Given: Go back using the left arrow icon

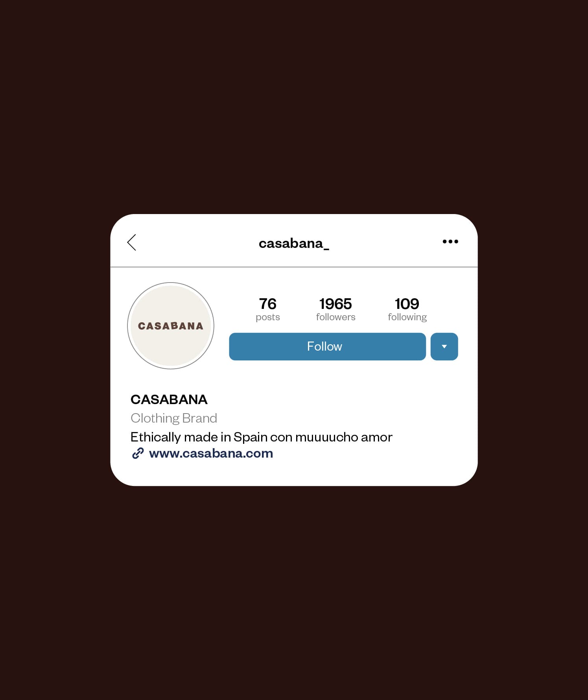Looking at the screenshot, I should click(x=132, y=242).
